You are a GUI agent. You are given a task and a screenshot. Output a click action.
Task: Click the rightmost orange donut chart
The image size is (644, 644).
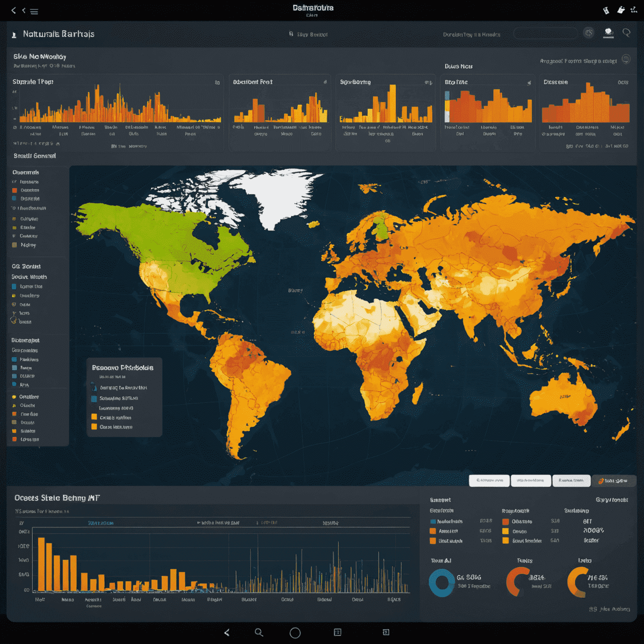[x=579, y=582]
